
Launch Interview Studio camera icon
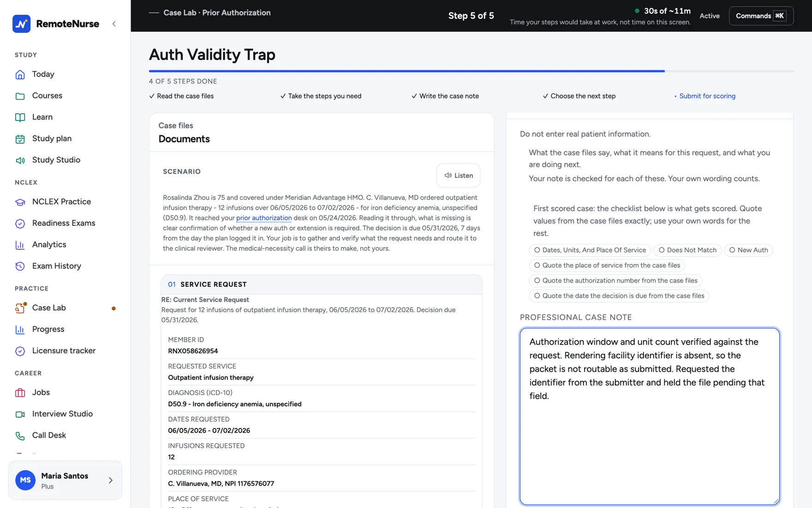(x=20, y=414)
